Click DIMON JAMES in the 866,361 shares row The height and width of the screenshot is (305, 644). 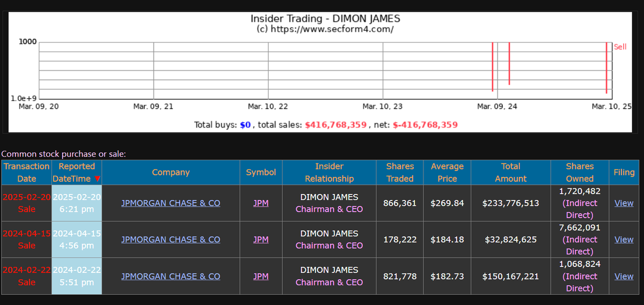click(329, 197)
